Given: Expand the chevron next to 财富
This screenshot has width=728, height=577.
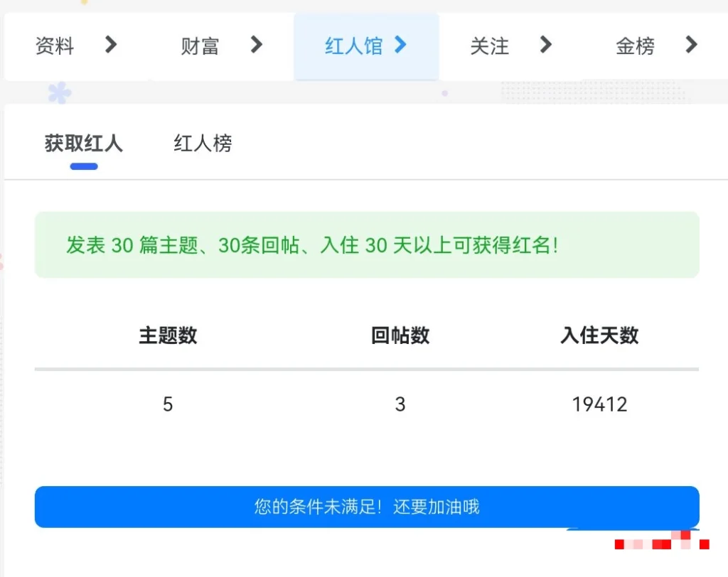Looking at the screenshot, I should click(x=256, y=45).
